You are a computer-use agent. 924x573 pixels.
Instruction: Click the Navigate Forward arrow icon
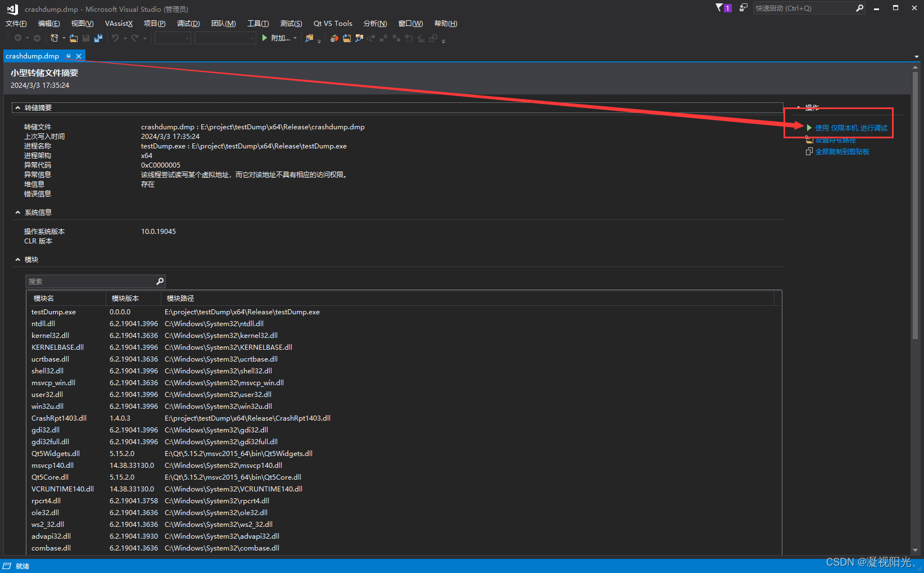[x=37, y=38]
